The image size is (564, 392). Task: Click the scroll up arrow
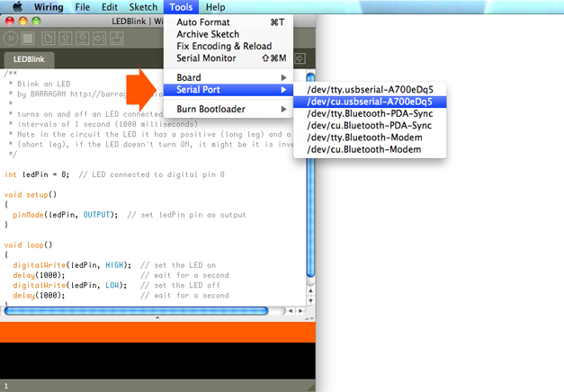(310, 290)
